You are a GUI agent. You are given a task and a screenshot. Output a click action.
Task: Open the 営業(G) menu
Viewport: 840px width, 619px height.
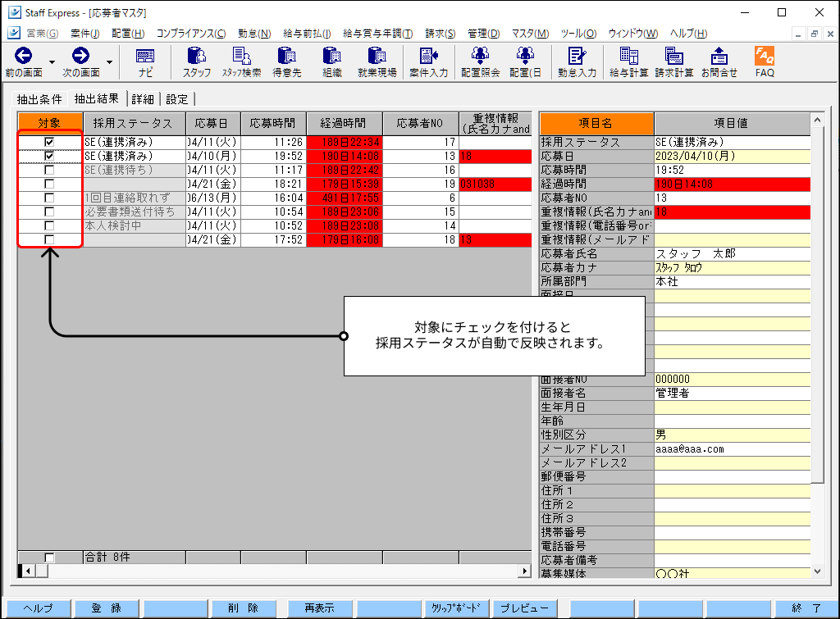(43, 33)
